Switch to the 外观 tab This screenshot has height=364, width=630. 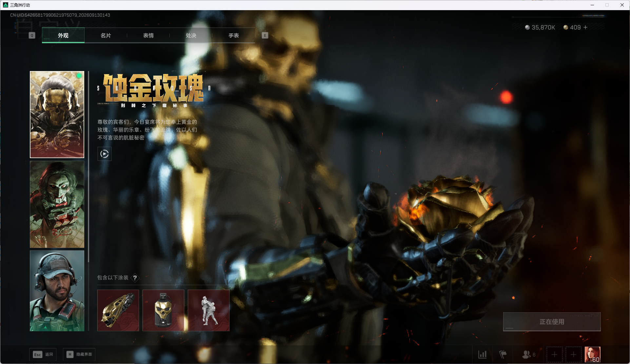[x=63, y=35]
